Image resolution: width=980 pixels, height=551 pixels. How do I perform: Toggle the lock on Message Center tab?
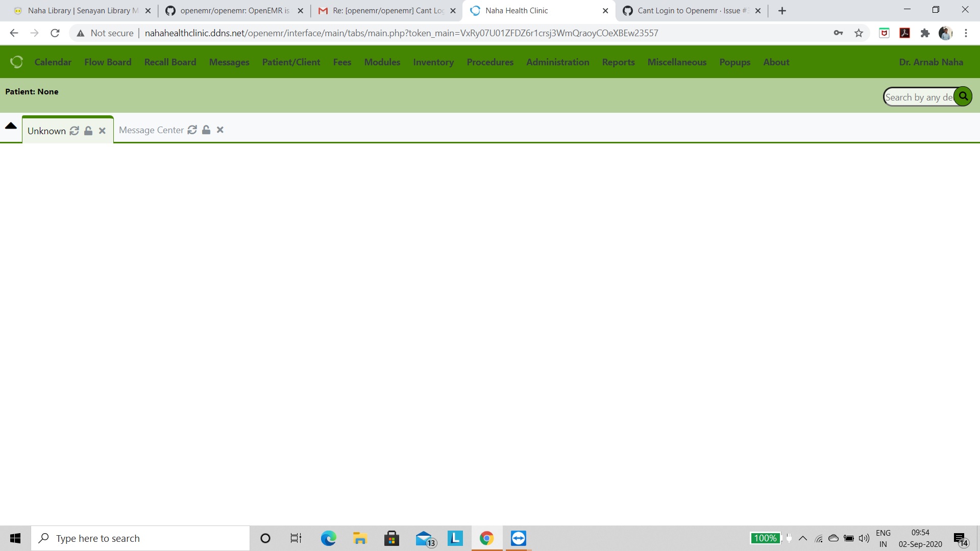(x=206, y=130)
